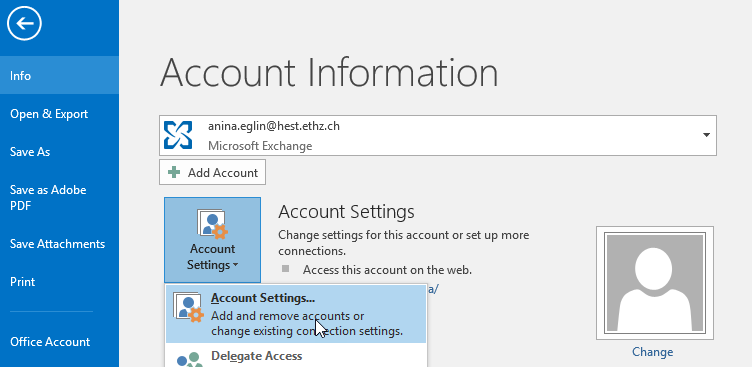Screen dimensions: 752x367
Task: Go back using the circled arrow
Action: (x=24, y=23)
